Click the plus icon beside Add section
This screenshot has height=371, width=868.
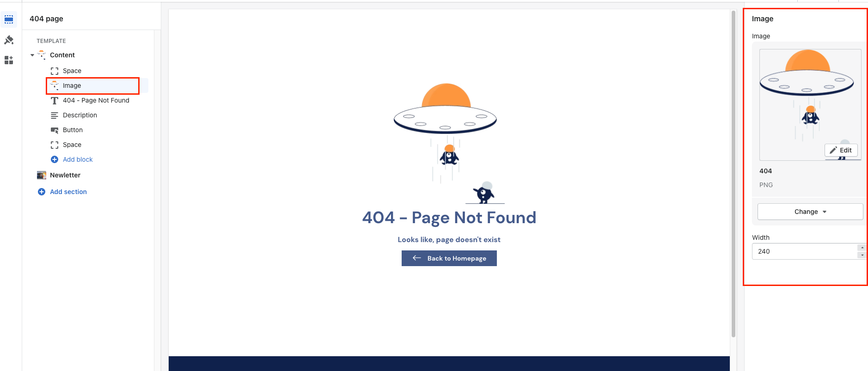[42, 192]
